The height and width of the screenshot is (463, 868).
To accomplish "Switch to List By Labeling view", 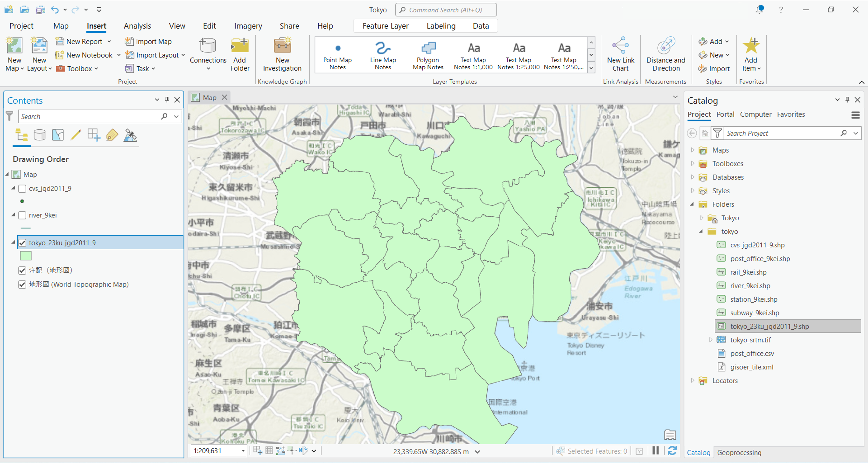I will tap(112, 136).
